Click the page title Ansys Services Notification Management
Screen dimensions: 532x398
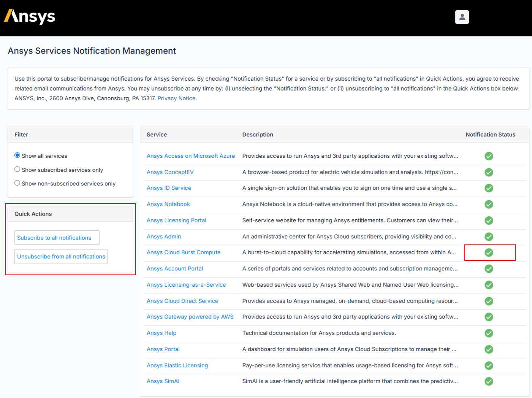(92, 51)
